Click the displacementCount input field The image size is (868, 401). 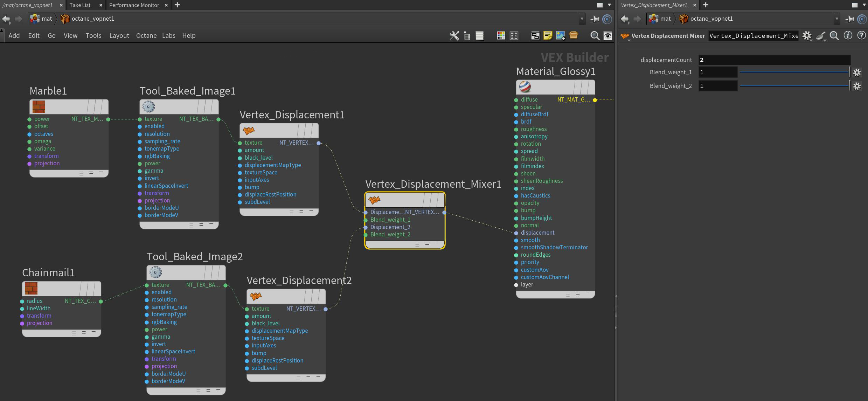[774, 60]
